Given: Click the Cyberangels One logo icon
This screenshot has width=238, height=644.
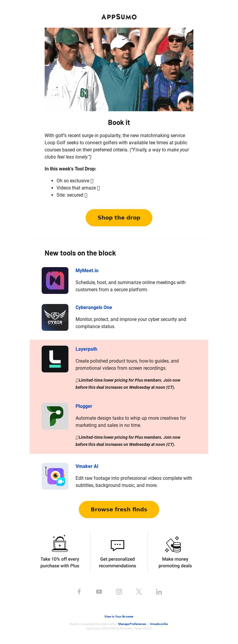Looking at the screenshot, I should point(55,317).
